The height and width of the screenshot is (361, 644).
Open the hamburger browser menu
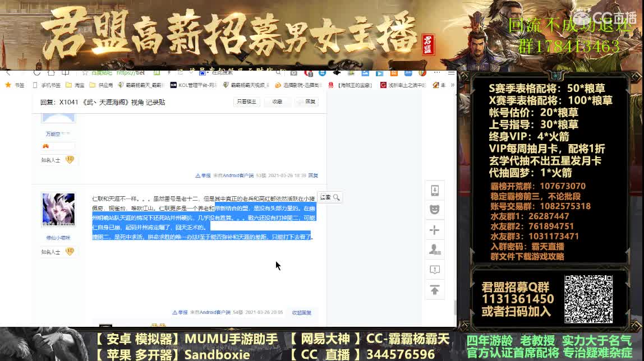pyautogui.click(x=451, y=73)
